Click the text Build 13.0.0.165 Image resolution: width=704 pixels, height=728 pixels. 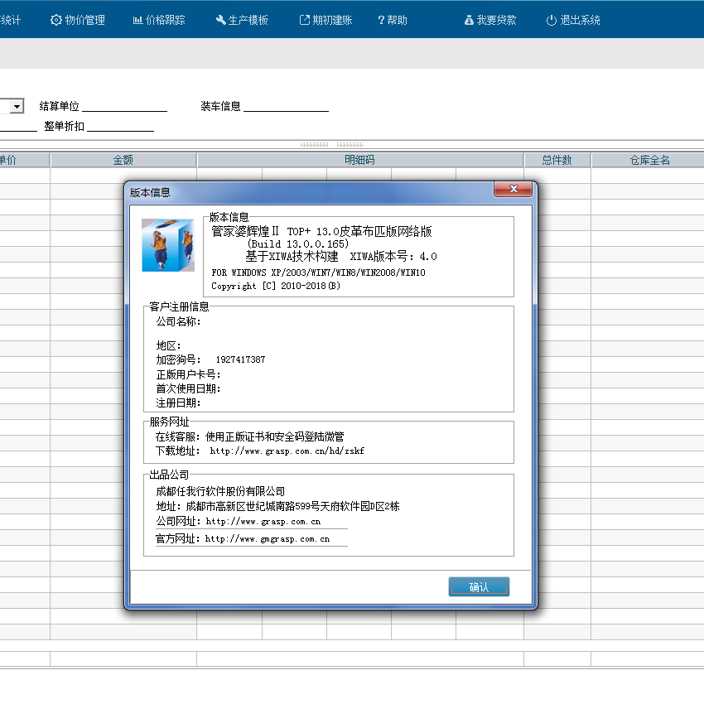(x=297, y=244)
